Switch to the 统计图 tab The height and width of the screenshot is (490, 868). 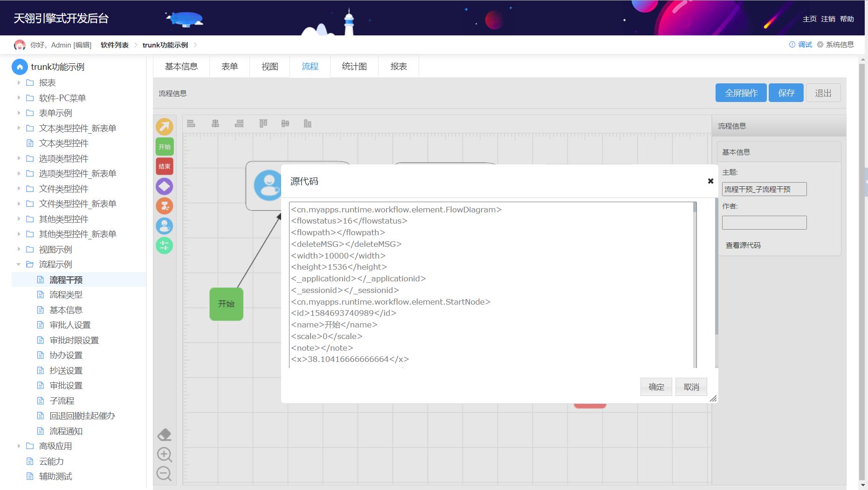(354, 67)
